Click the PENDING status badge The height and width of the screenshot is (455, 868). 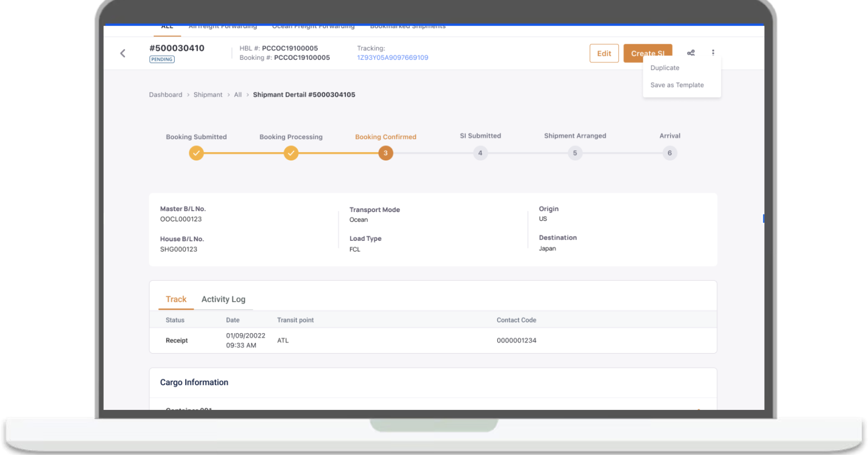click(x=162, y=59)
